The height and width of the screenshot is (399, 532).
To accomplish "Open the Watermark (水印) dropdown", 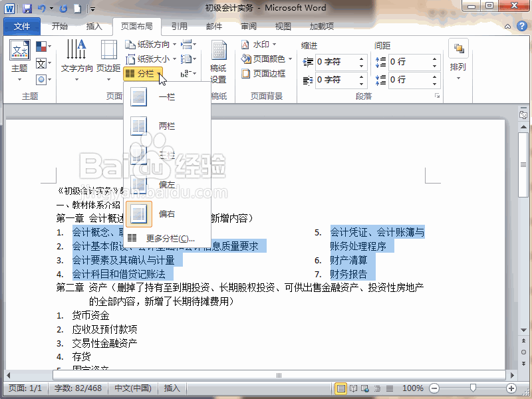I will [x=259, y=45].
